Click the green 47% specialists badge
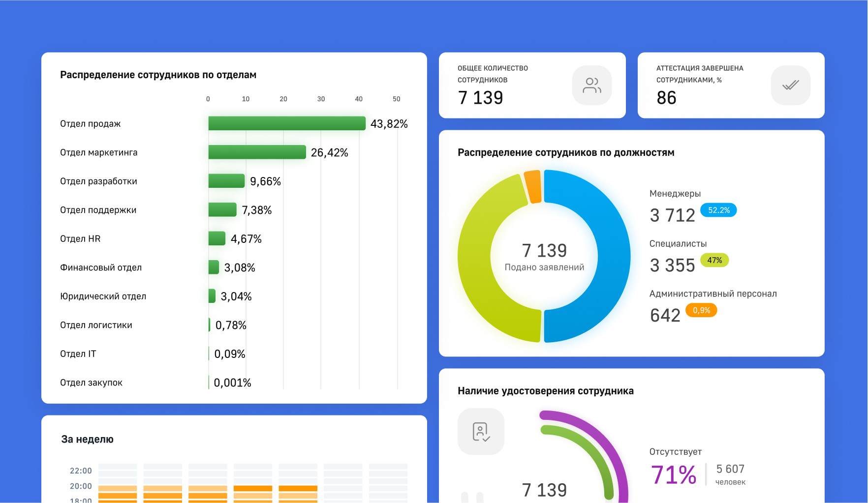 pyautogui.click(x=714, y=260)
